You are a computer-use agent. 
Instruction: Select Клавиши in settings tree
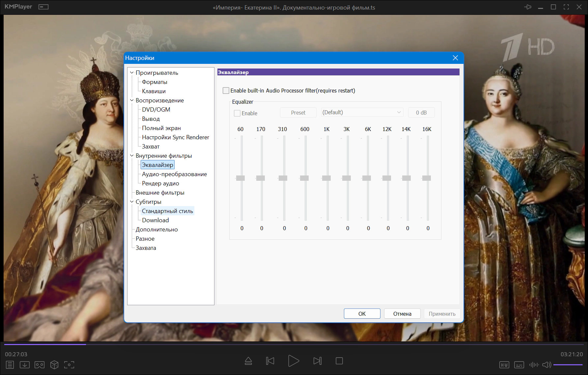(154, 91)
